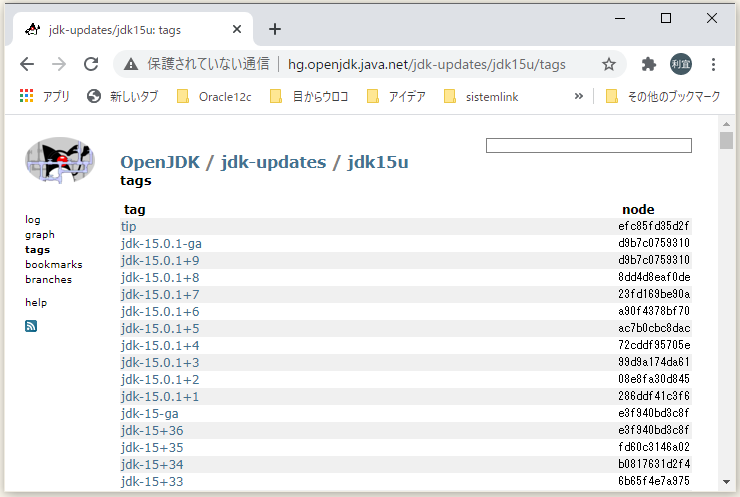Open Chrome's three-dot menu
740x497 pixels.
[713, 64]
